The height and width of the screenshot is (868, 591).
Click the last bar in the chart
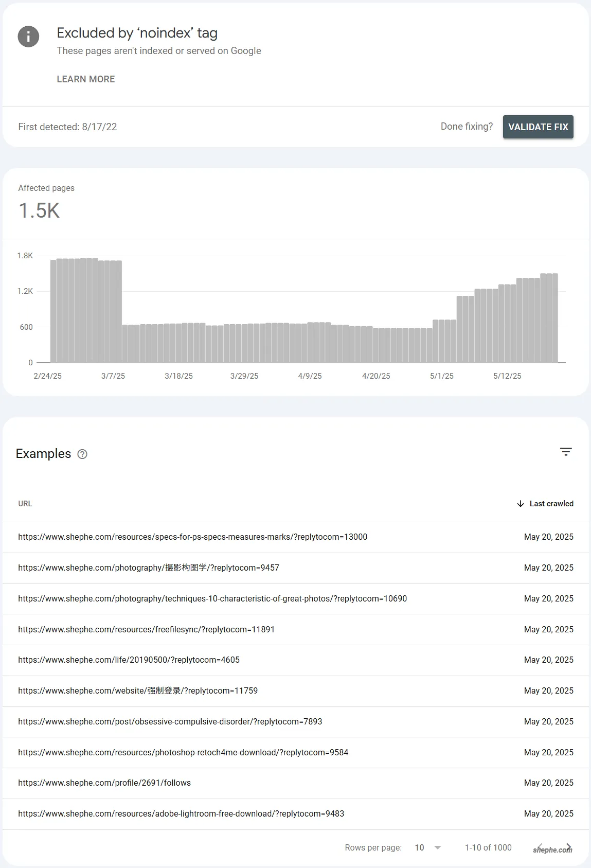click(555, 318)
